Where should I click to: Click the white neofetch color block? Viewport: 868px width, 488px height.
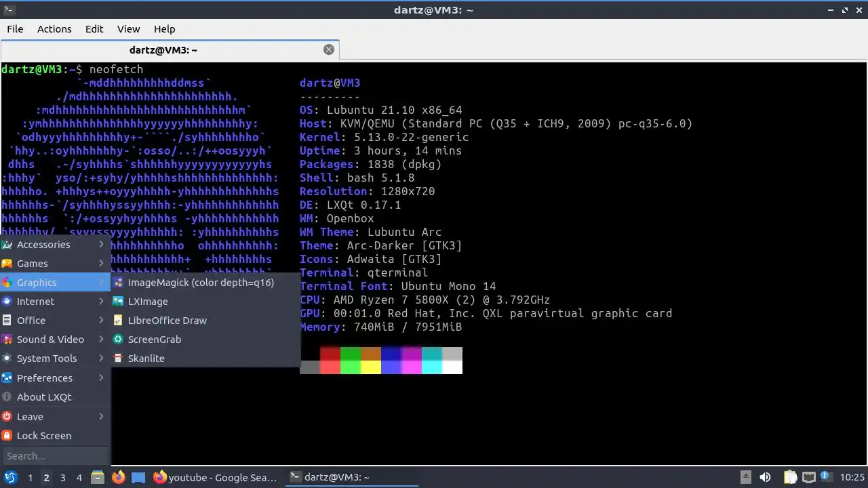click(452, 367)
